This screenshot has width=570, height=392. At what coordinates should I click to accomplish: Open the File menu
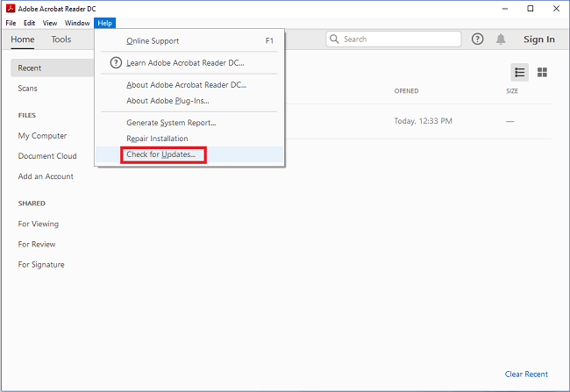(x=11, y=23)
